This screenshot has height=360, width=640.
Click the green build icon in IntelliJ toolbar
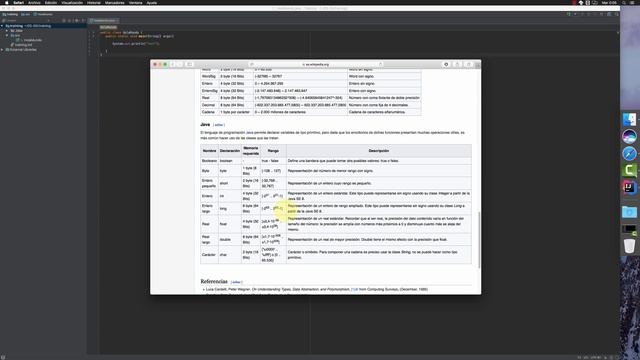[569, 14]
